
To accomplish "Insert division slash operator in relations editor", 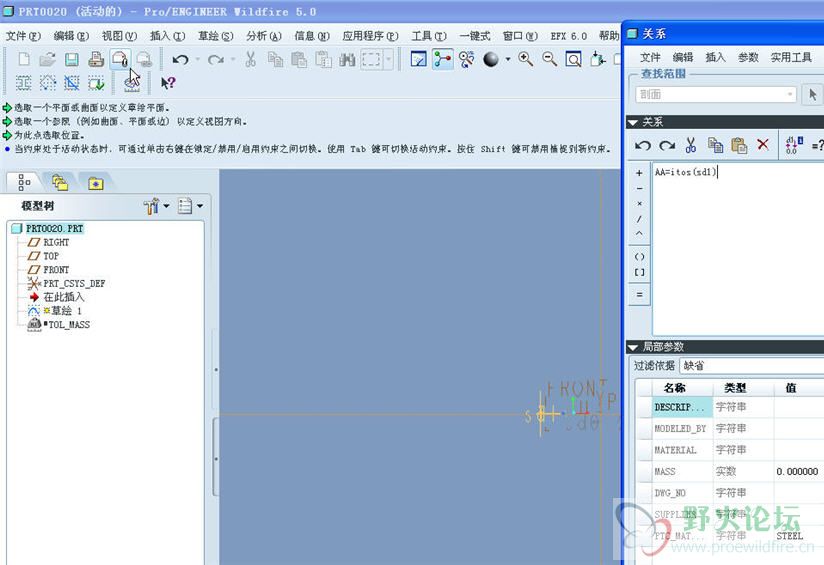I will (639, 219).
